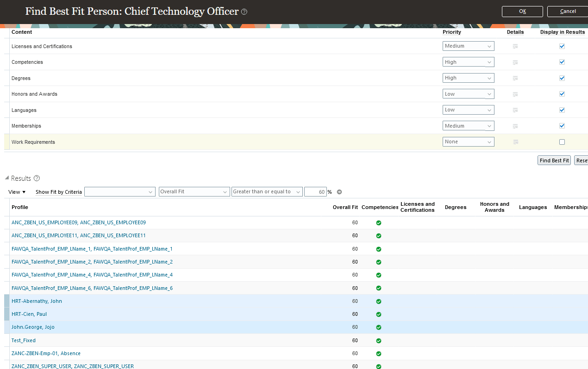Click Honors and Awards column header
This screenshot has height=369, width=588.
tap(494, 207)
